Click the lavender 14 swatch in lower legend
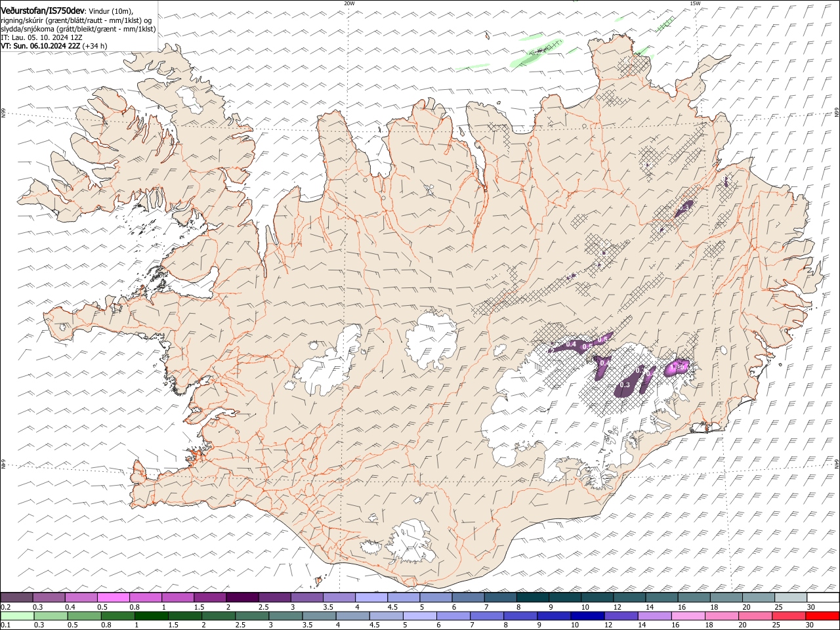840x630 pixels. point(655,616)
